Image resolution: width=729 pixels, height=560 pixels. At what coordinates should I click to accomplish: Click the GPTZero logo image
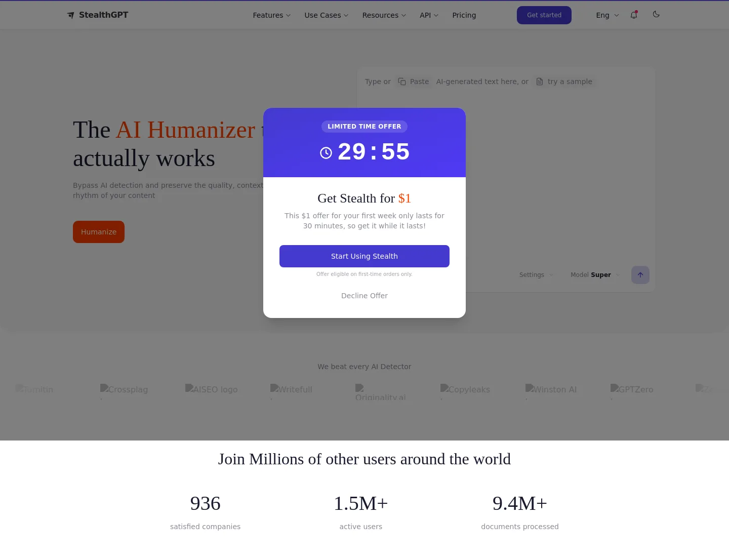click(x=632, y=389)
